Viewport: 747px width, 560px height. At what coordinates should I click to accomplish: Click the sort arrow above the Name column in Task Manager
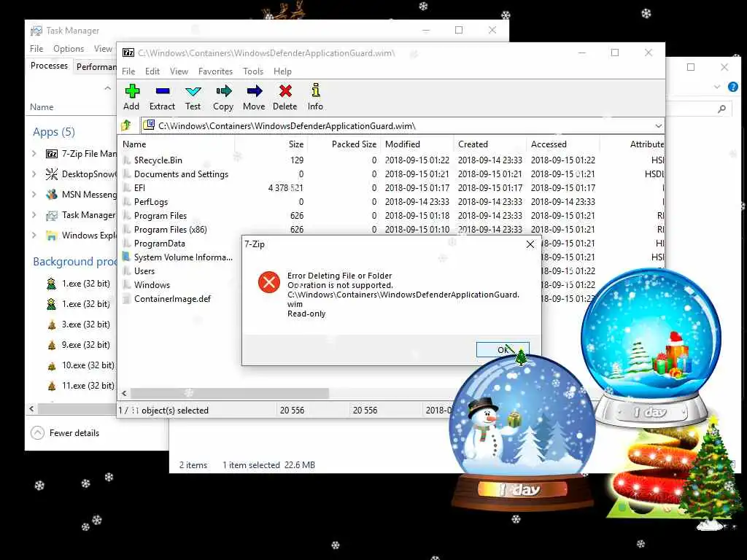[108, 88]
